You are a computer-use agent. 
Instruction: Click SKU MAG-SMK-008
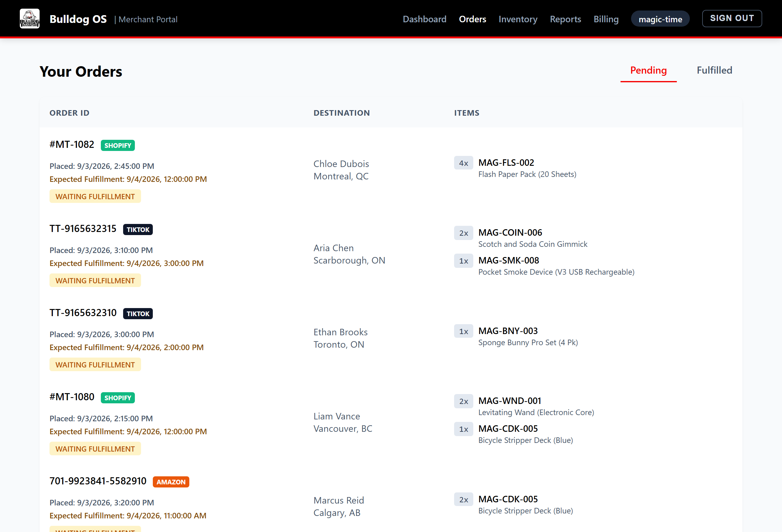pyautogui.click(x=509, y=260)
